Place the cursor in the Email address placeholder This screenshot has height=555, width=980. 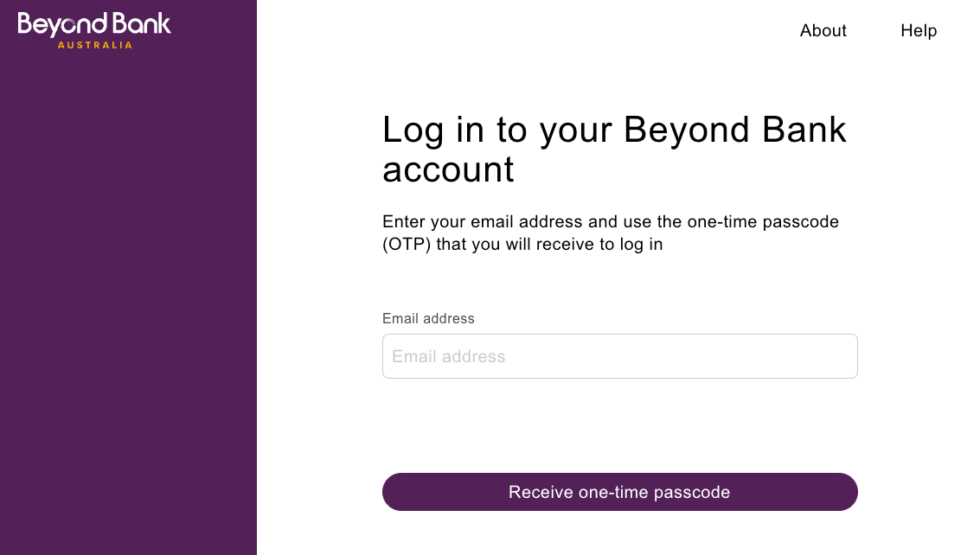tap(449, 356)
